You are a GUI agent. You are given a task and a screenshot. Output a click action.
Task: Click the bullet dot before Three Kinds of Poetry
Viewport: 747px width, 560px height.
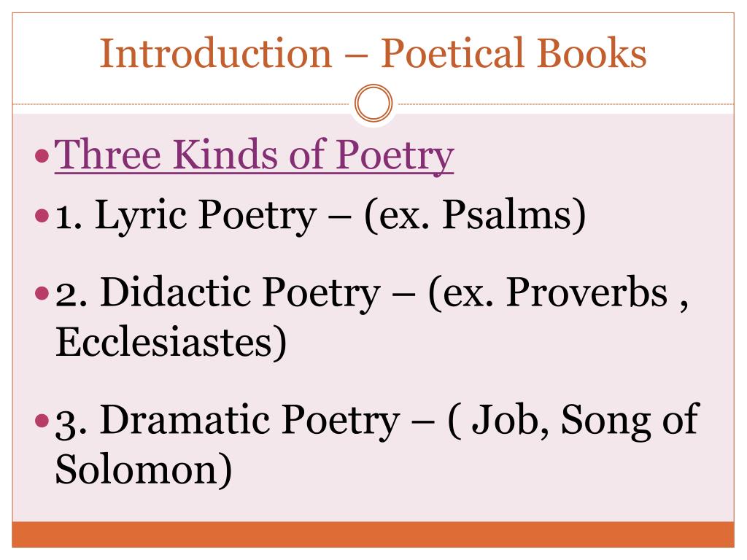click(x=42, y=155)
